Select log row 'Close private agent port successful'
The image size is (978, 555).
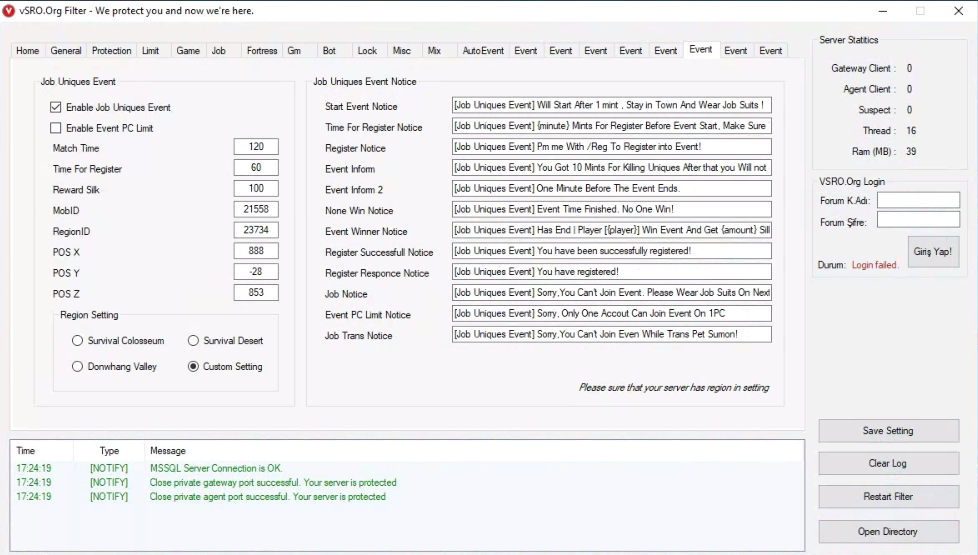tap(407, 497)
